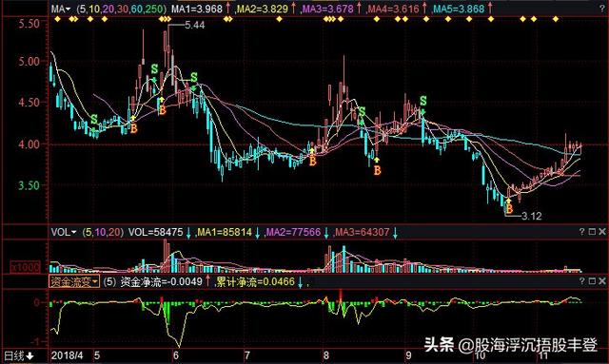Click the VOL parameters (5,10,20)
Screen dimensions: 609x364
103,233
